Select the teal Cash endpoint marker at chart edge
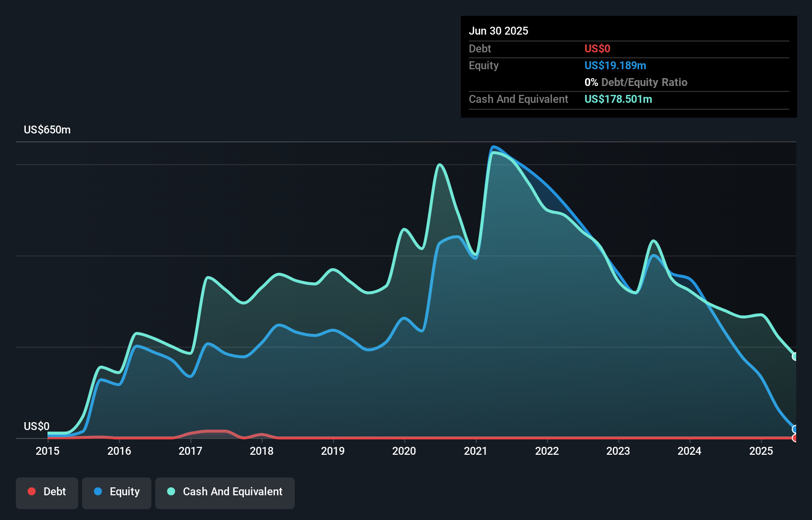 click(x=795, y=356)
